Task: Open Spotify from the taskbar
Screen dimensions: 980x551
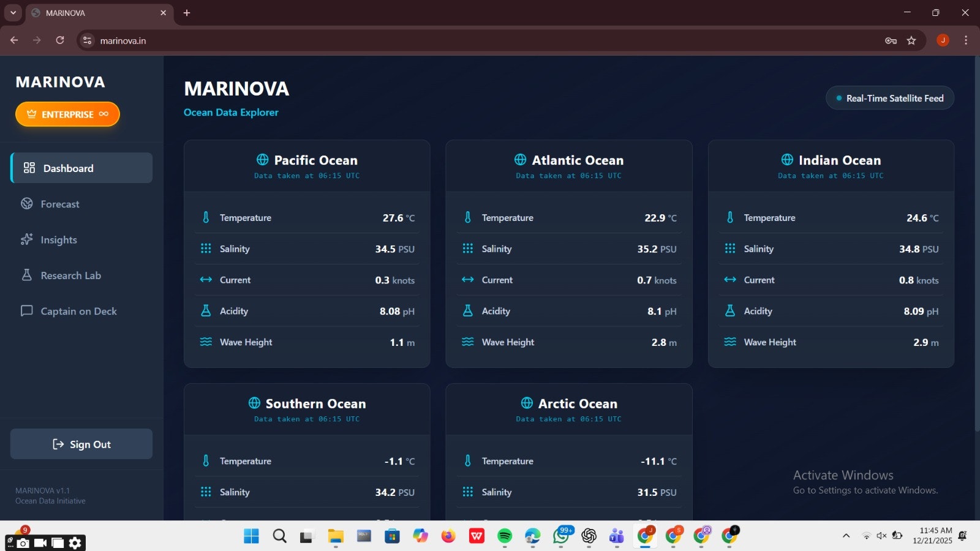Action: pos(505,536)
